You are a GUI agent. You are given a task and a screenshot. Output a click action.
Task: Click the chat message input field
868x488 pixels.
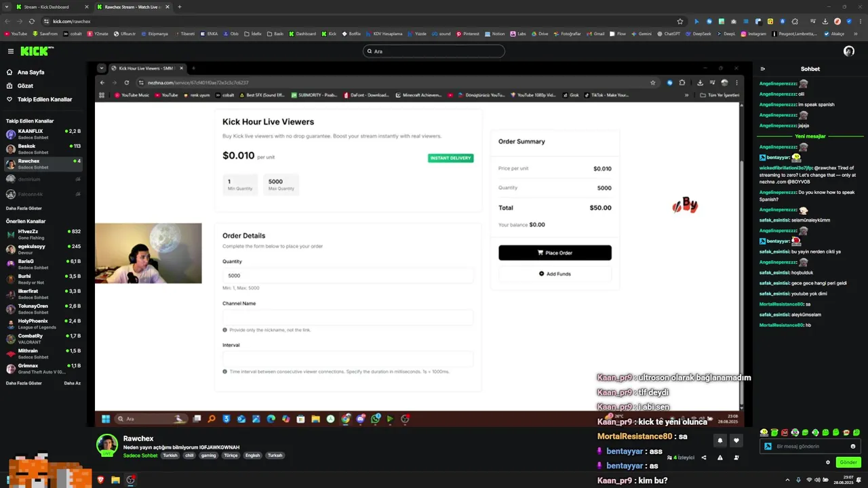coord(810,446)
